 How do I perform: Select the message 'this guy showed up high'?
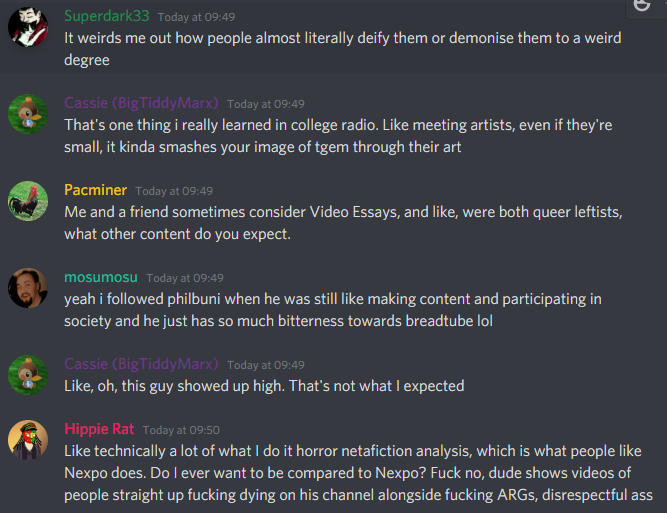(x=264, y=386)
